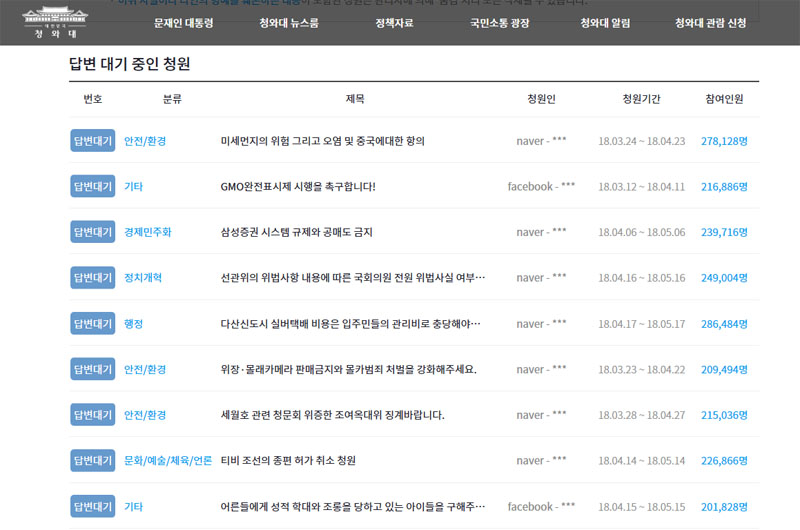This screenshot has width=800, height=530.
Task: Click the 답변대기 badge on the 다산신도시 row
Action: tap(93, 323)
